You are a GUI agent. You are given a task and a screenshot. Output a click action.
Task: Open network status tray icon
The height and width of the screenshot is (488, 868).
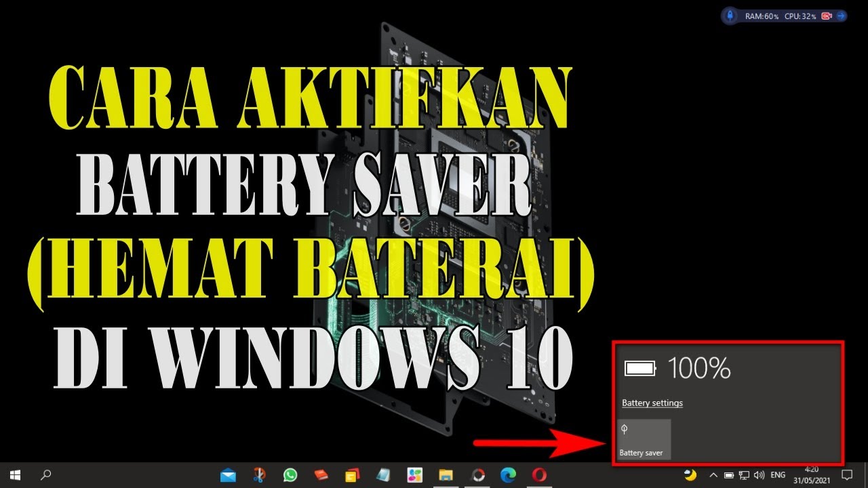click(x=744, y=475)
